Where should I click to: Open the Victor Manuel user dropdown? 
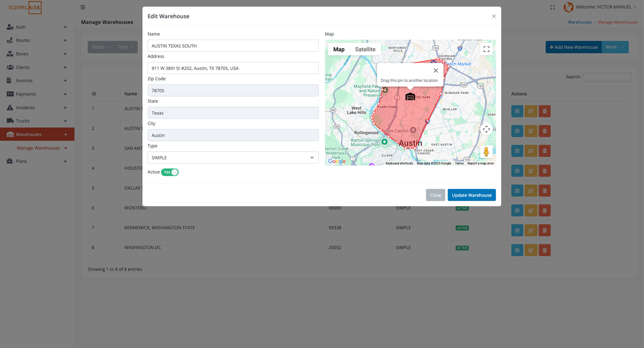pyautogui.click(x=606, y=7)
